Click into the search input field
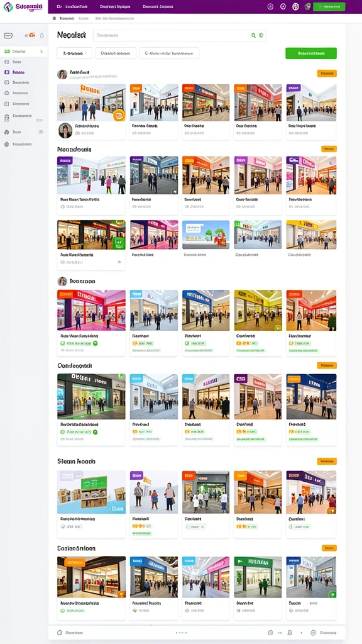 click(x=172, y=36)
